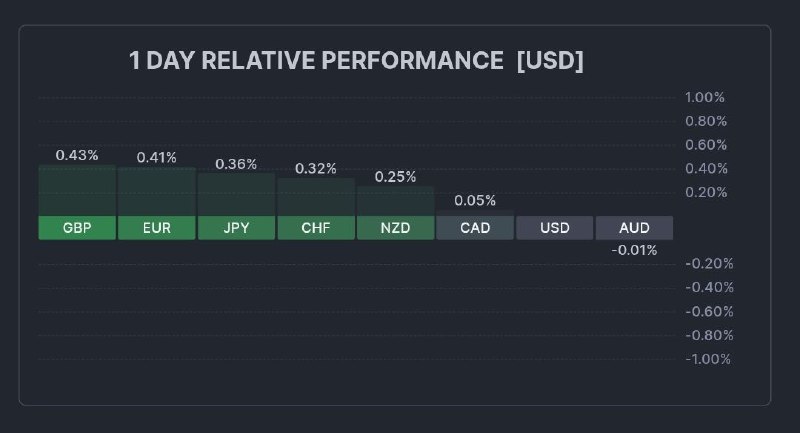
Task: Click the -0.01% value below AUD
Action: pos(634,250)
